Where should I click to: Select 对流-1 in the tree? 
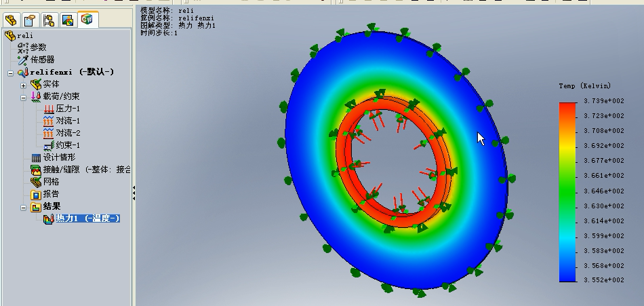pyautogui.click(x=68, y=121)
